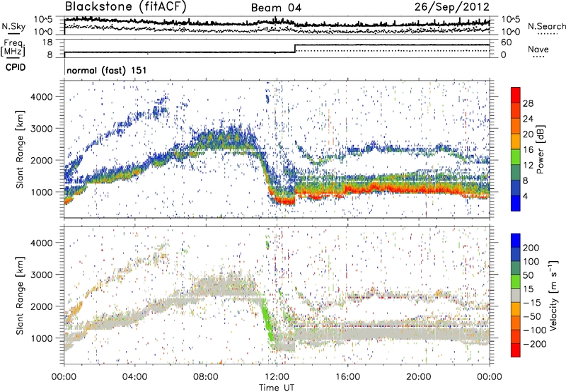Screen dimensions: 566x392
Task: Click the frequency step change in Freq panel
Action: pos(295,48)
